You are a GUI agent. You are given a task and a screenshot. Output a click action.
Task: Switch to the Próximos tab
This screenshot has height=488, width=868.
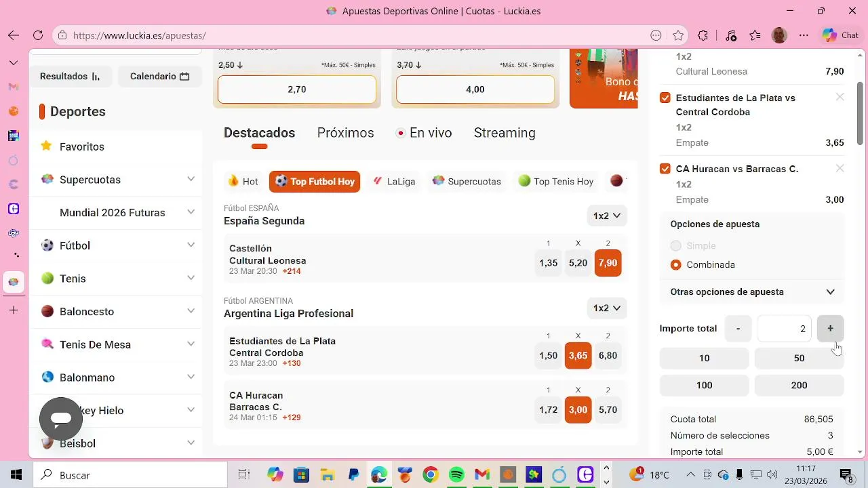345,133
